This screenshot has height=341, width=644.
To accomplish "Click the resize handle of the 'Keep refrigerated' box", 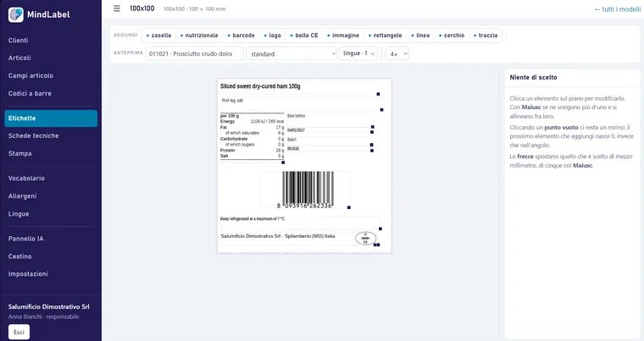I will 380,228.
